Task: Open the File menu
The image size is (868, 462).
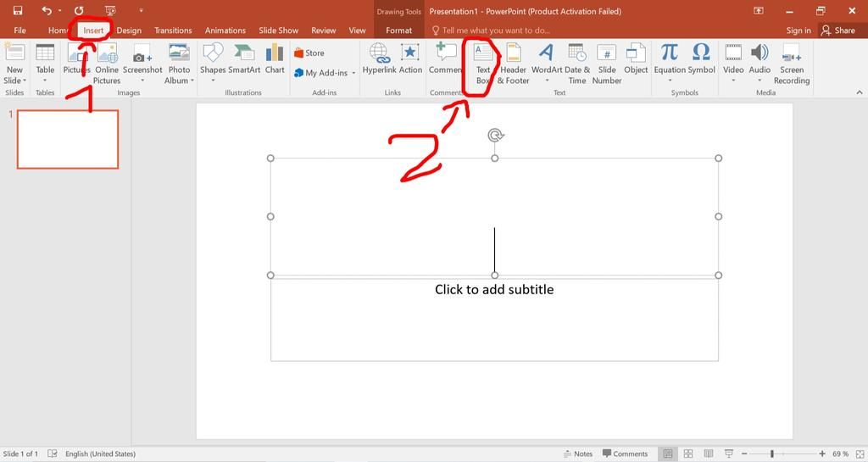Action: pos(20,31)
